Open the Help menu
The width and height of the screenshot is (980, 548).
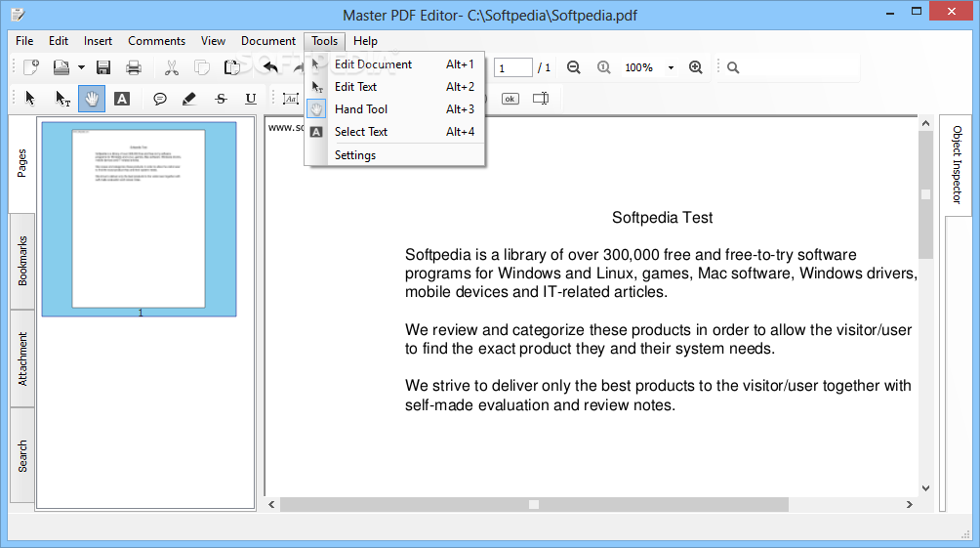pos(365,41)
